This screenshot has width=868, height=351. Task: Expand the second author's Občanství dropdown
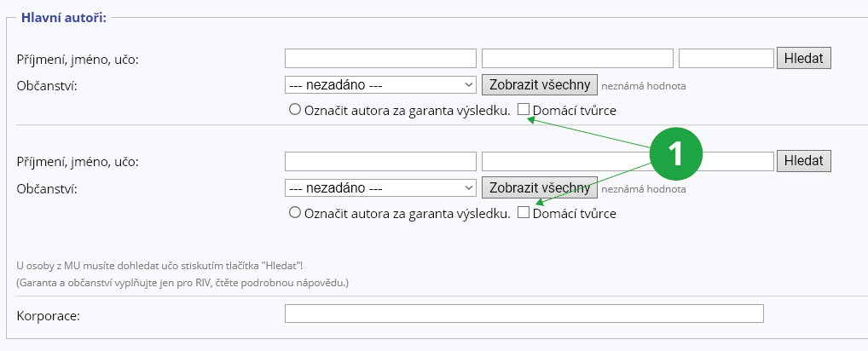click(x=380, y=188)
